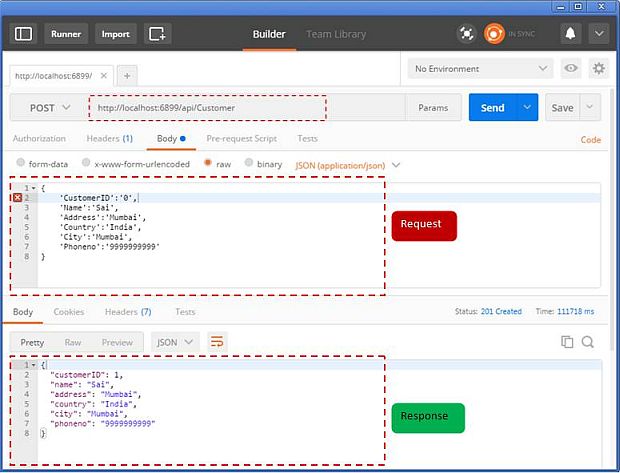
Task: Toggle response line wrap icon
Action: point(217,342)
